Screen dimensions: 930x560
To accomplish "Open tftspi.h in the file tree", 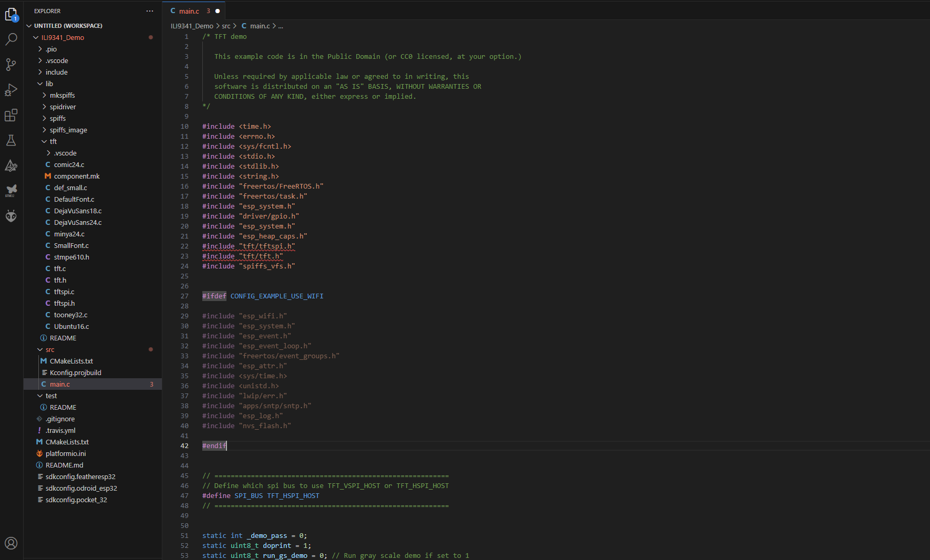I will point(92,303).
